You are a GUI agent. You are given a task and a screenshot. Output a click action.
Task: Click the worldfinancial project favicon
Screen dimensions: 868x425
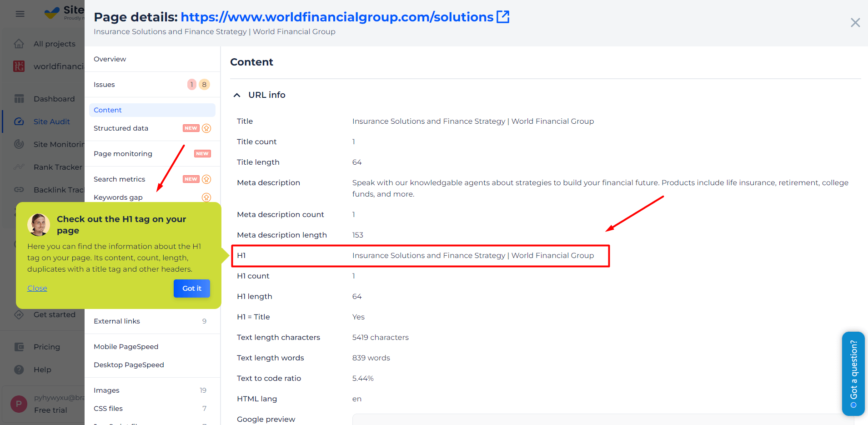coord(19,66)
